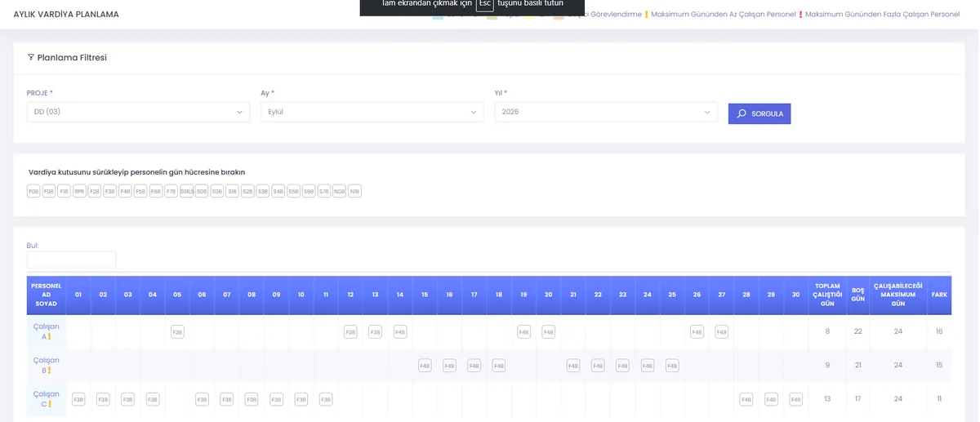
Task: Click Çalışan C's FARK value 11
Action: 939,398
